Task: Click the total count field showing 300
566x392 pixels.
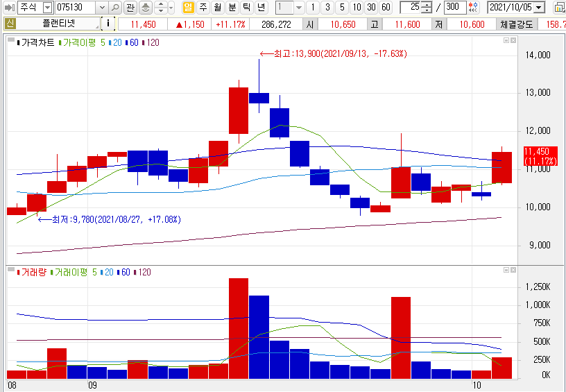Action: [x=454, y=7]
